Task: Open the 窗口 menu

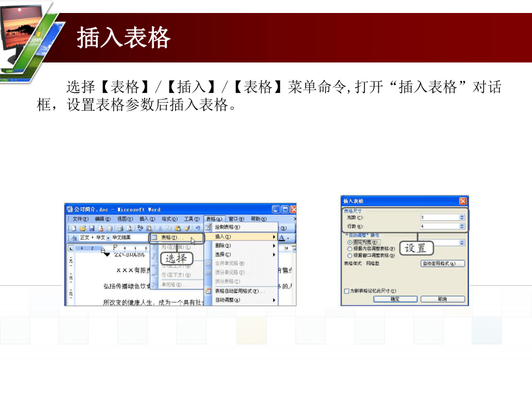Action: (236, 219)
